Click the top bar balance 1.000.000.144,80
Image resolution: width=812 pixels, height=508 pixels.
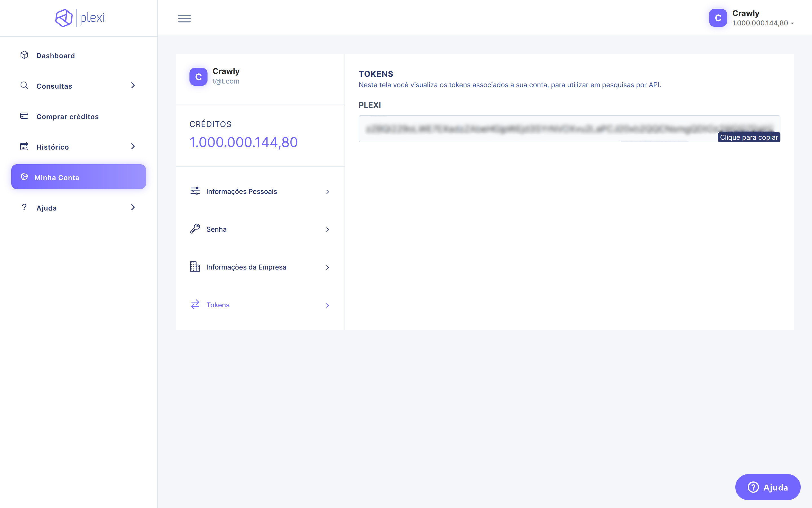pyautogui.click(x=760, y=23)
